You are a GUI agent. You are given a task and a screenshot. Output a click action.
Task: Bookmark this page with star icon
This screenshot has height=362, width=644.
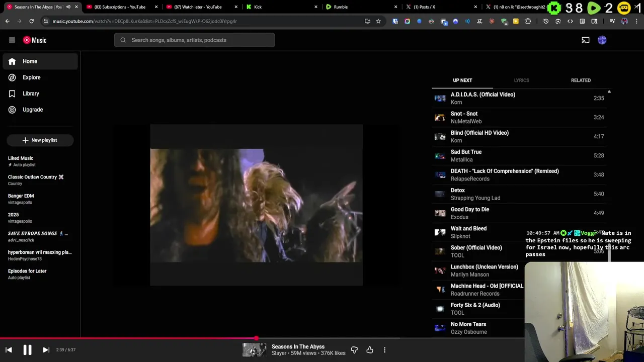tap(378, 21)
